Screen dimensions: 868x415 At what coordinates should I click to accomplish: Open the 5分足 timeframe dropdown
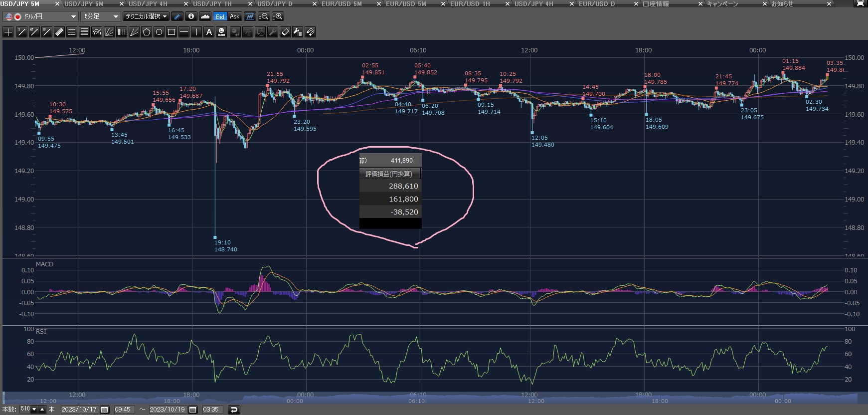(x=101, y=16)
